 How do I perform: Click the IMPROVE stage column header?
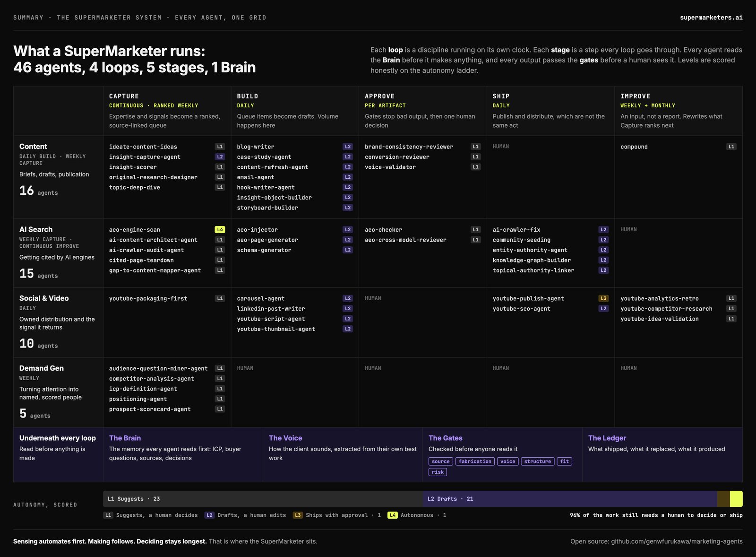[x=635, y=96]
